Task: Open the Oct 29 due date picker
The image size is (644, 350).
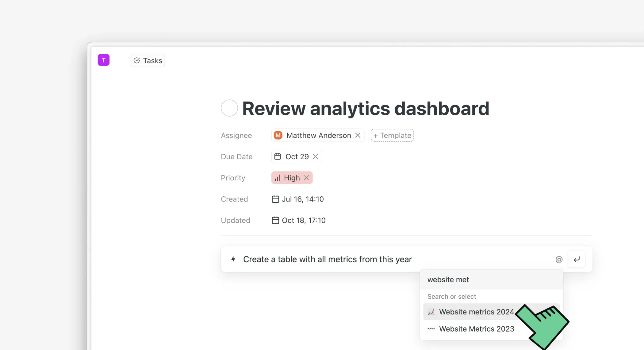Action: point(297,156)
